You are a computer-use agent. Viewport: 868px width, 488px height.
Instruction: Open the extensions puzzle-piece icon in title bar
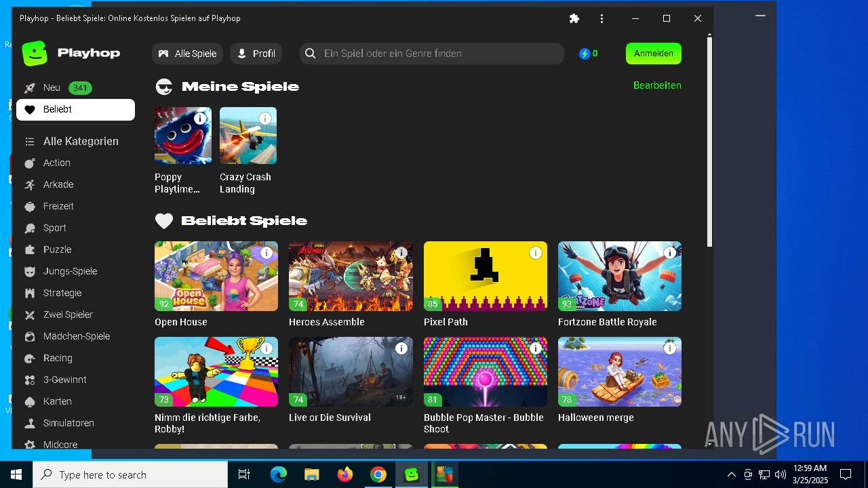pyautogui.click(x=574, y=18)
